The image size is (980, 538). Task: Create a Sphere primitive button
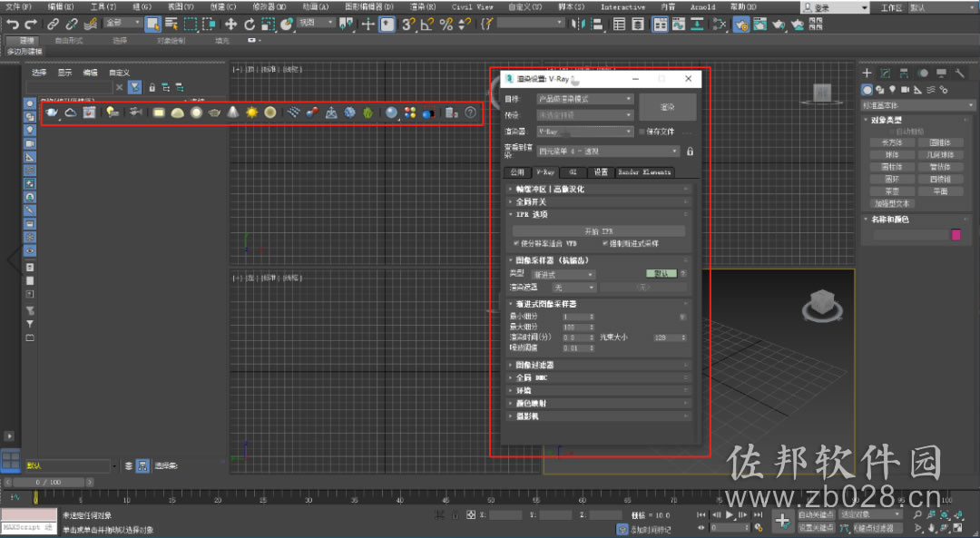892,155
